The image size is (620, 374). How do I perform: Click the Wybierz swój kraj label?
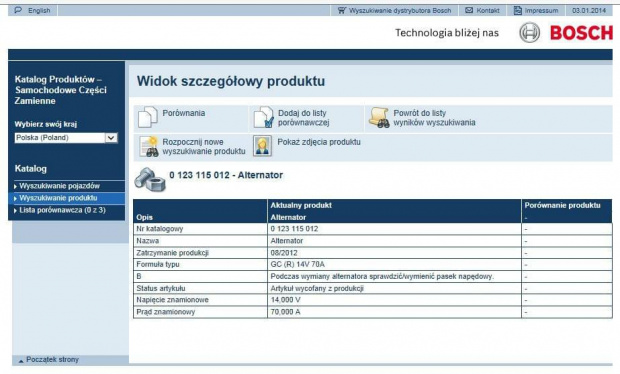tap(45, 124)
